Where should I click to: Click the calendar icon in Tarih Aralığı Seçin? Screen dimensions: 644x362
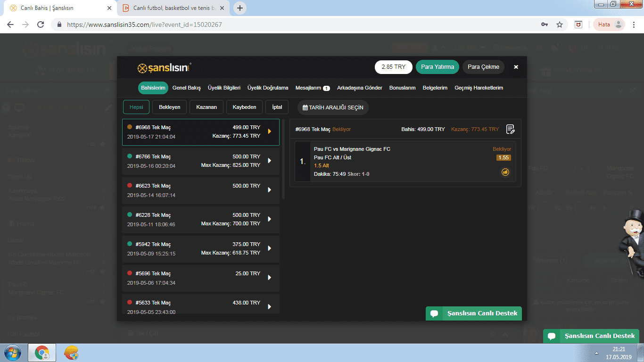pos(305,107)
